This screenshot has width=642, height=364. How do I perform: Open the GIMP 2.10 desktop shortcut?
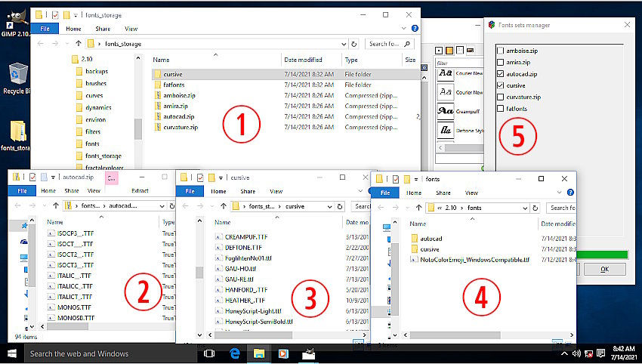pos(17,23)
